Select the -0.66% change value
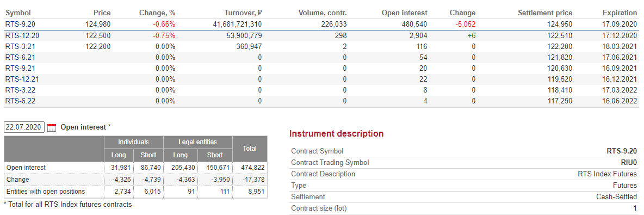644x215 pixels. 164,24
